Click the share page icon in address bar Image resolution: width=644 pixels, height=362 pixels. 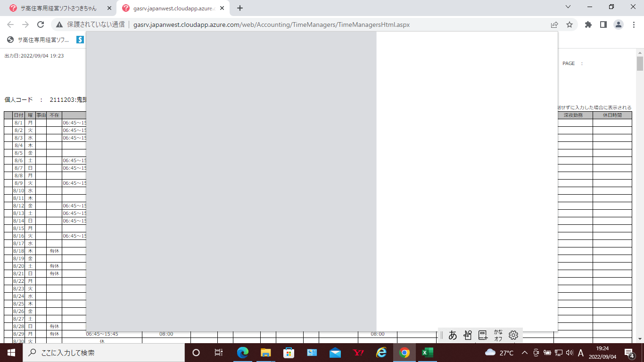tap(554, 25)
